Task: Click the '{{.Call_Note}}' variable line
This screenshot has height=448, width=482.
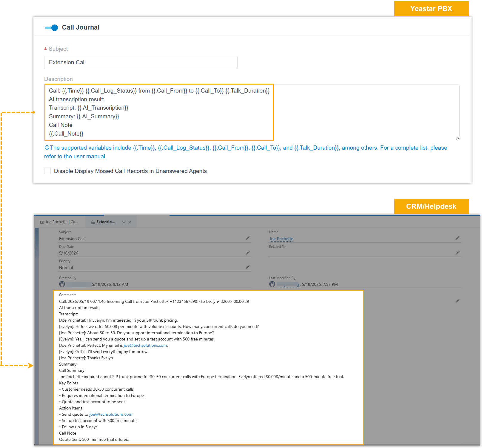Action: 66,134
